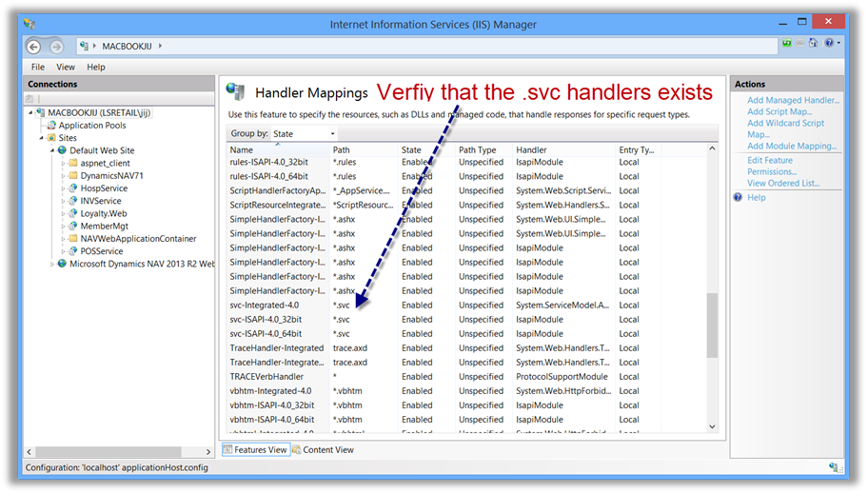Click Add Wildcard Script Map link

click(x=785, y=128)
